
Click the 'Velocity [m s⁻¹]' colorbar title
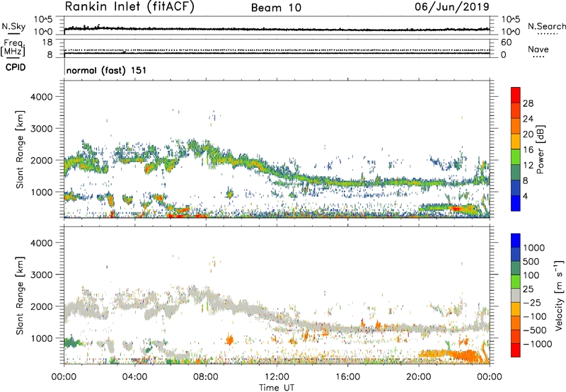[559, 295]
